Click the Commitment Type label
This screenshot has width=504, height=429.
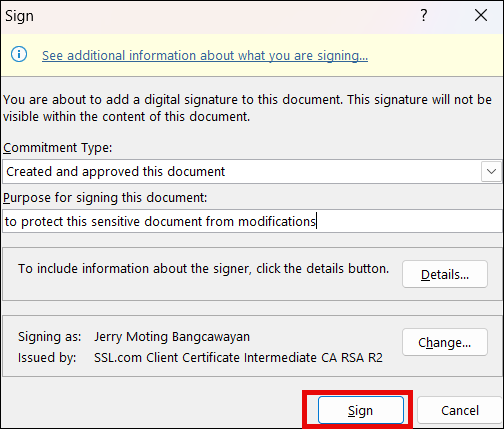pos(58,147)
